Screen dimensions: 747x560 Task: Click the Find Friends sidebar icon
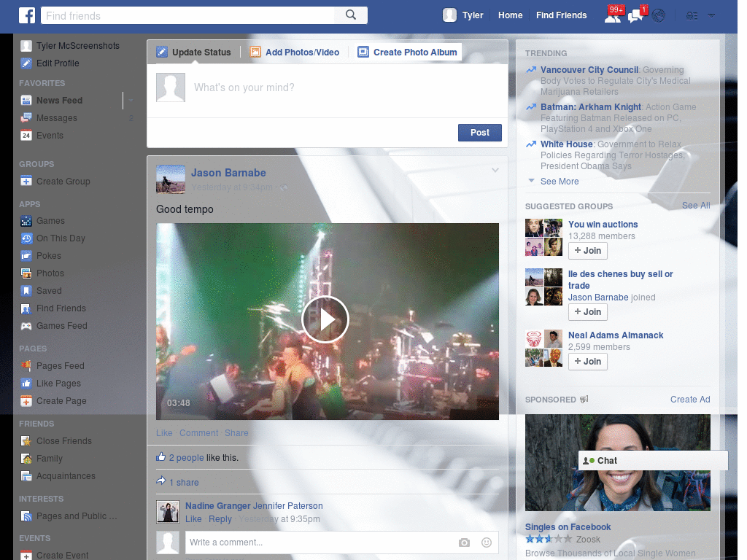(x=26, y=308)
